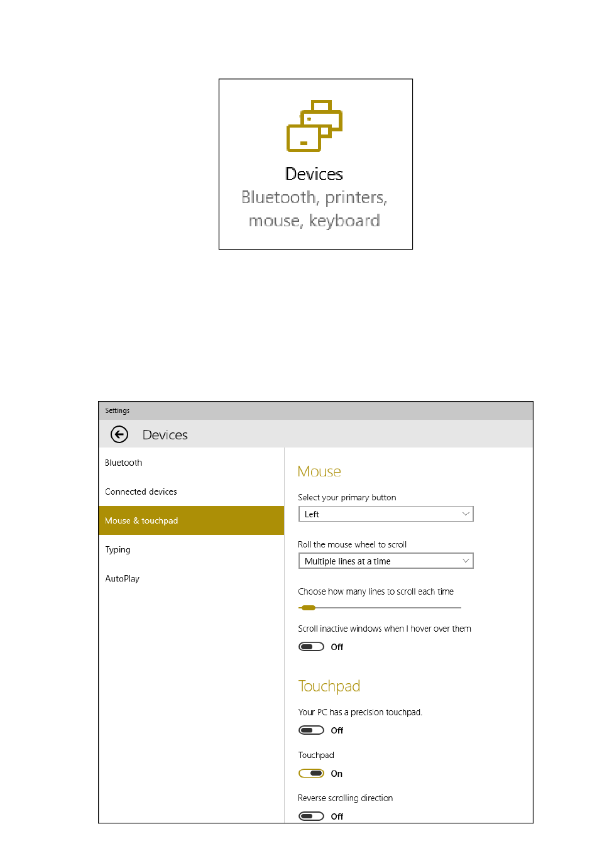This screenshot has width=597, height=868.
Task: Open the Typing settings section
Action: pos(118,549)
